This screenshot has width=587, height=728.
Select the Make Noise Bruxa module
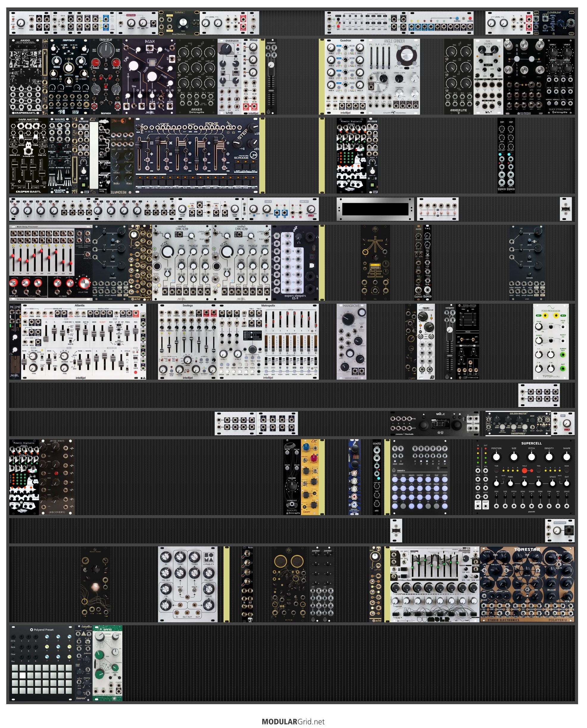(149, 77)
